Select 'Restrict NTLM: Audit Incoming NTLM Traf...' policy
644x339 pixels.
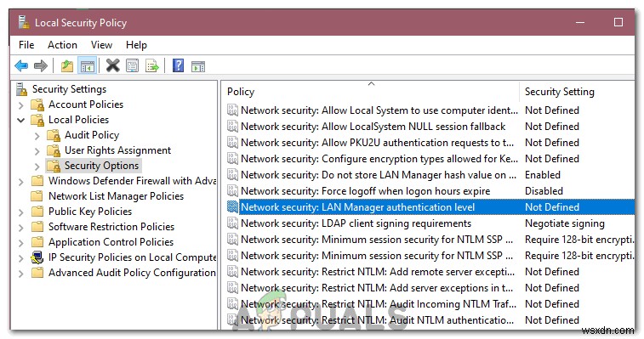(x=379, y=304)
